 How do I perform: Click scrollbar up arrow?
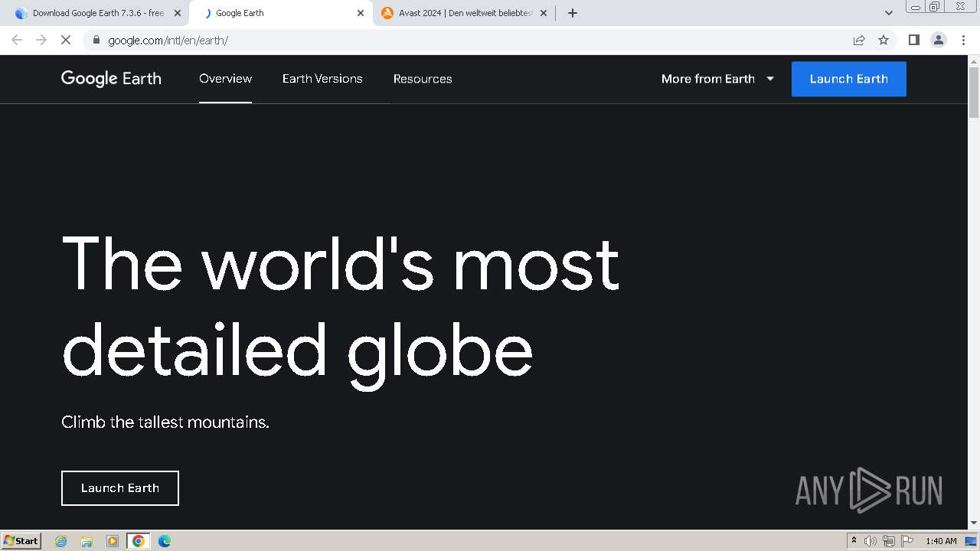tap(974, 60)
